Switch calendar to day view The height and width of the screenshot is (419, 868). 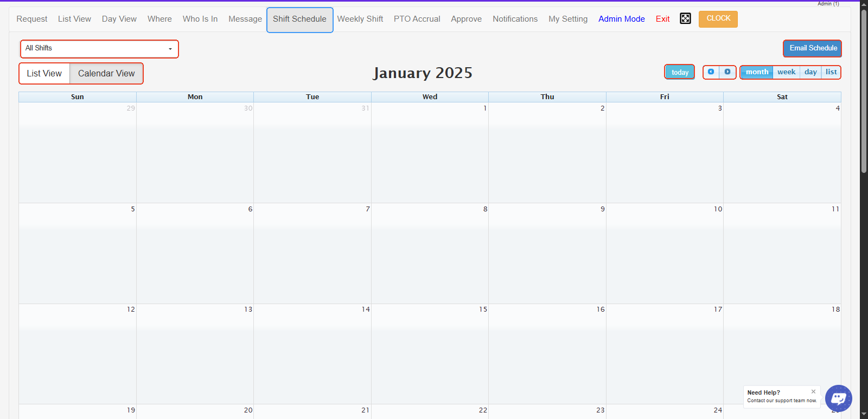pyautogui.click(x=810, y=72)
